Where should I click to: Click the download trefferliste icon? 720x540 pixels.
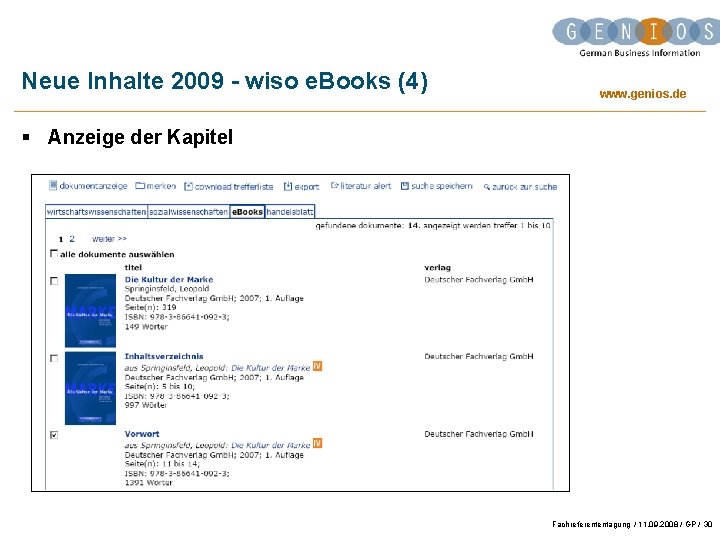point(188,186)
